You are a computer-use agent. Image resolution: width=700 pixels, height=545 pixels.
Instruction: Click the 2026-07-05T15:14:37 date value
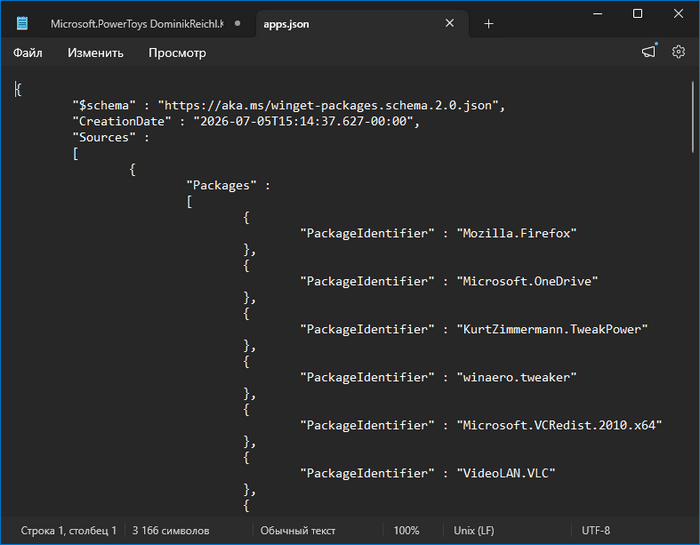pos(303,121)
